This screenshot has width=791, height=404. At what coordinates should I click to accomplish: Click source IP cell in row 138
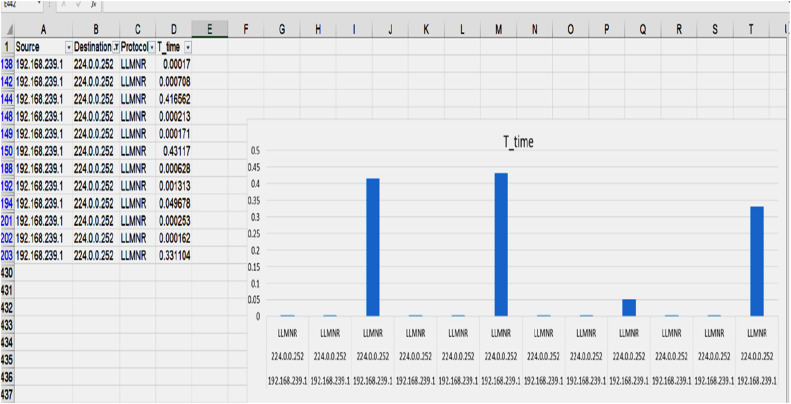[43, 64]
